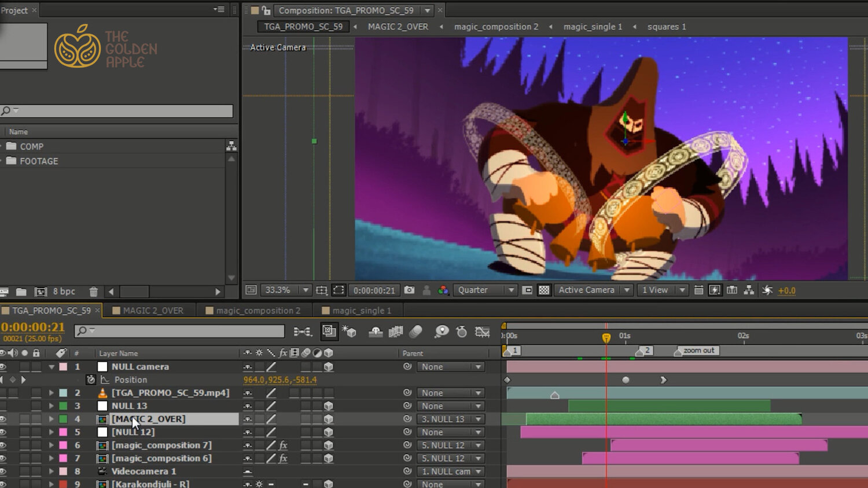The image size is (868, 488).
Task: Go to squares 1 in breadcrumb
Action: pos(667,27)
